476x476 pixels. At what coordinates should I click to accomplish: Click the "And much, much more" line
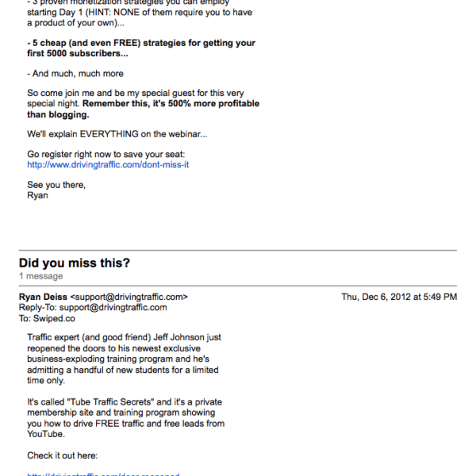tap(75, 75)
